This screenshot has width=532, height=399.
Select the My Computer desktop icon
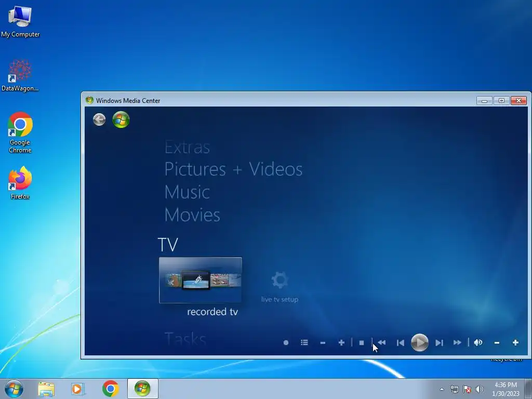click(x=20, y=21)
